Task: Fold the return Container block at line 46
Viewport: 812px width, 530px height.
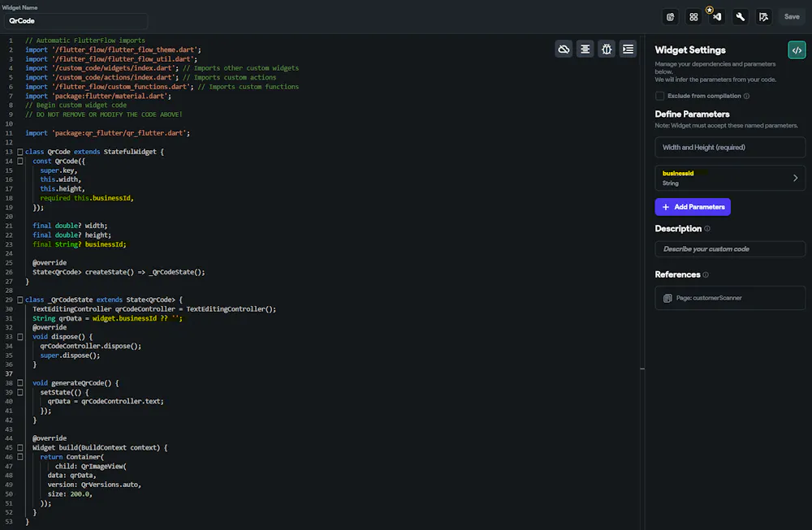Action: [x=20, y=457]
